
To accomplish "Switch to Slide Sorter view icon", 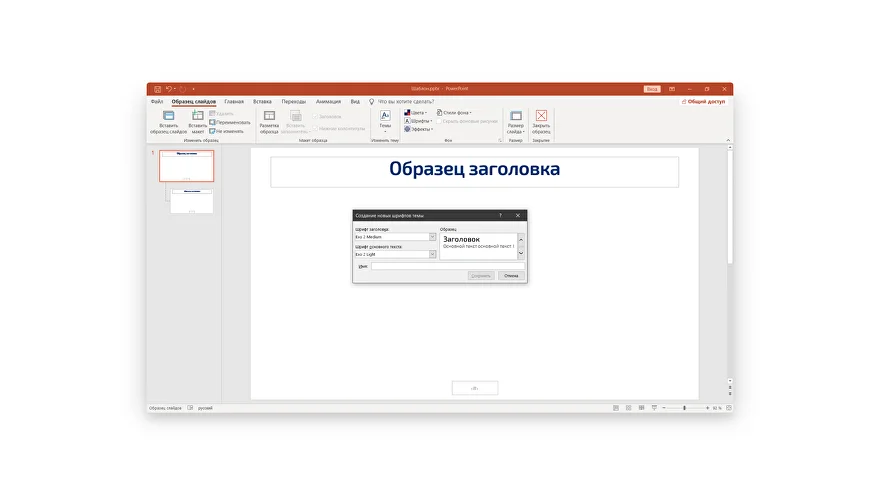I will coord(629,408).
